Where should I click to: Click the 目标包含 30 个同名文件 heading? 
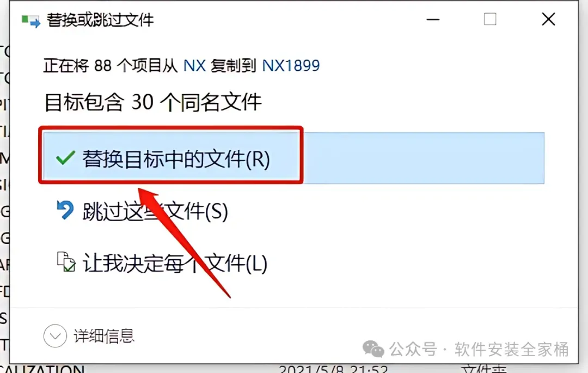tap(152, 102)
